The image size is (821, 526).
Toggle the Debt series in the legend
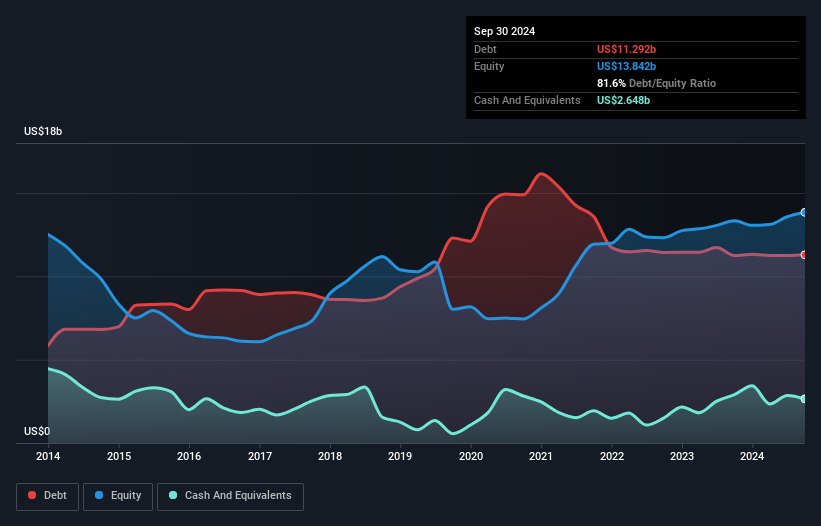point(47,496)
